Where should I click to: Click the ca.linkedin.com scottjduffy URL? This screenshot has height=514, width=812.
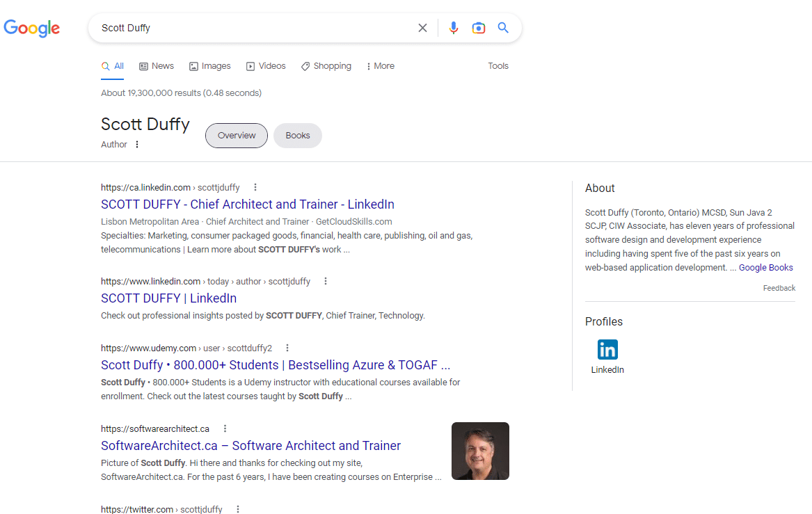[x=170, y=187]
